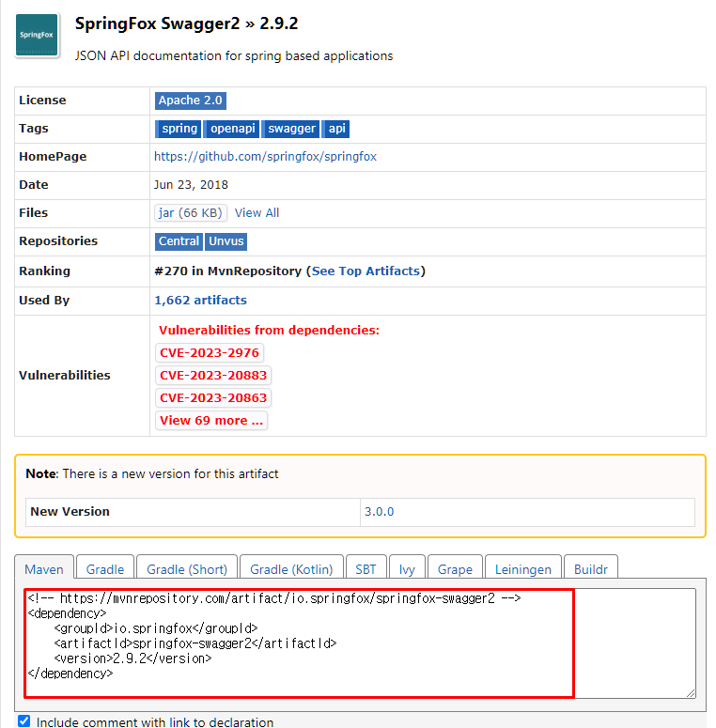
Task: Open the springfox GitHub homepage link
Action: click(x=265, y=157)
